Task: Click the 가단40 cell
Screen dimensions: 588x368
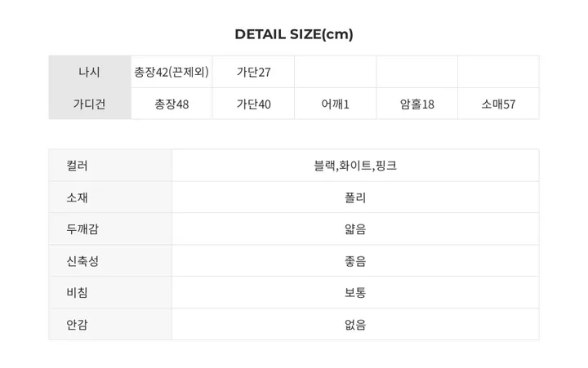Action: pos(253,104)
